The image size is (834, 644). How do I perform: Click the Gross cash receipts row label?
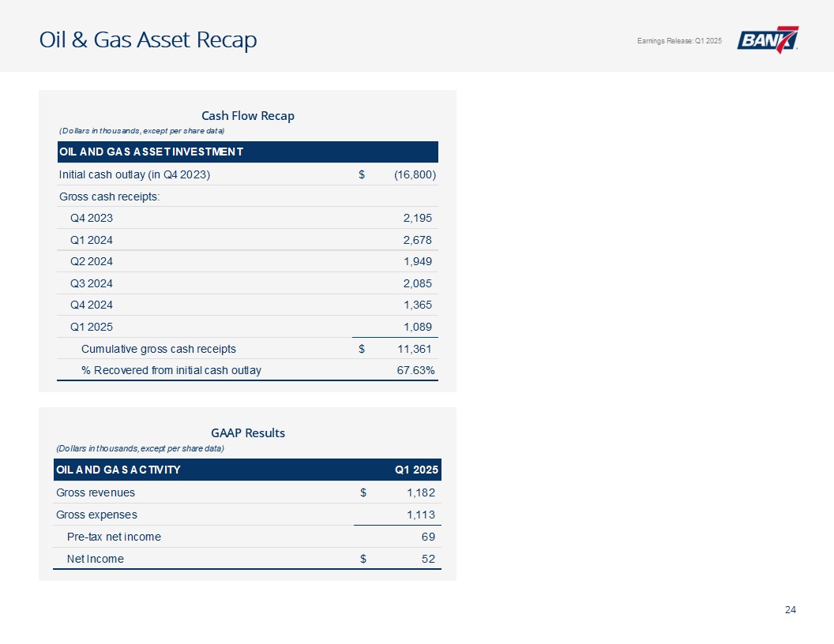coord(109,196)
